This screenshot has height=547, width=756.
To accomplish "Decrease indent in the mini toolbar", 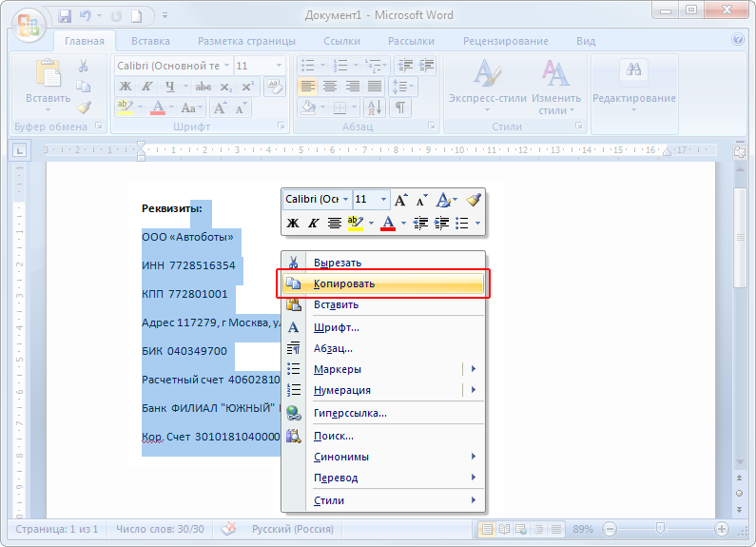I will click(x=420, y=223).
